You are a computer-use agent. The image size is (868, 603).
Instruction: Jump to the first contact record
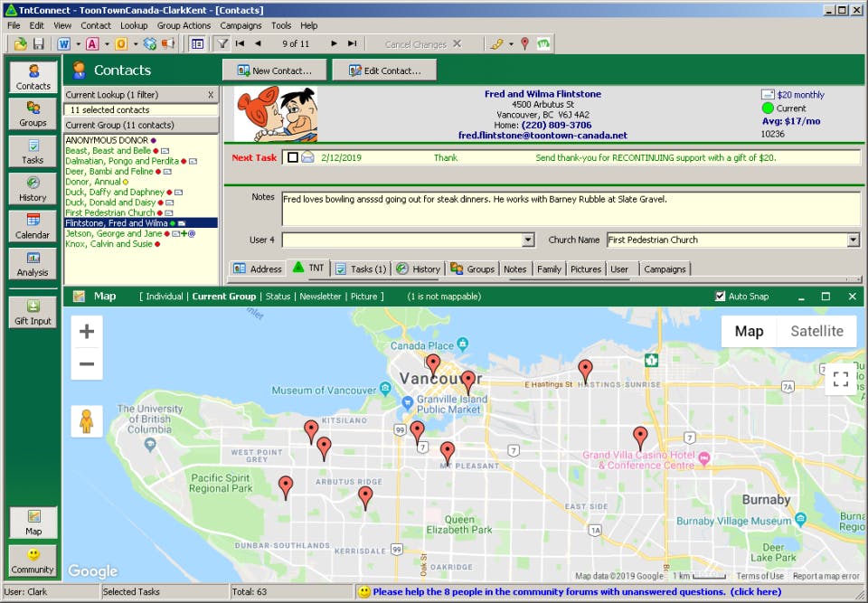tap(240, 43)
